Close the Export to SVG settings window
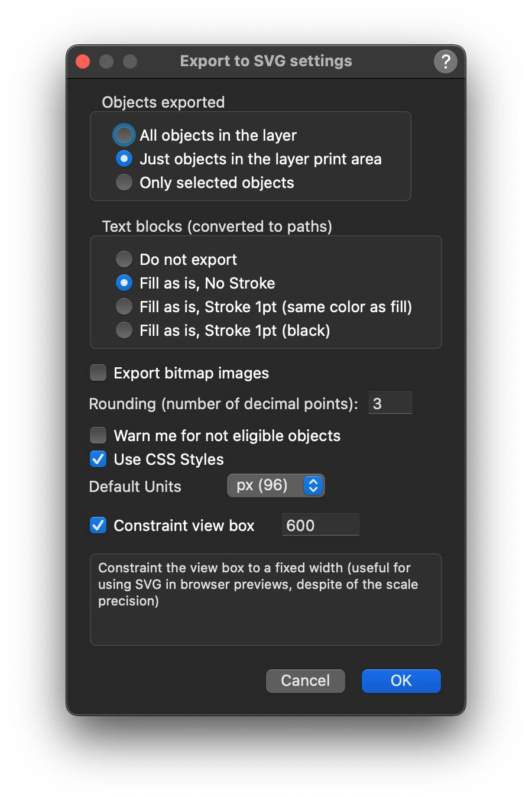Image resolution: width=532 pixels, height=803 pixels. point(82,61)
